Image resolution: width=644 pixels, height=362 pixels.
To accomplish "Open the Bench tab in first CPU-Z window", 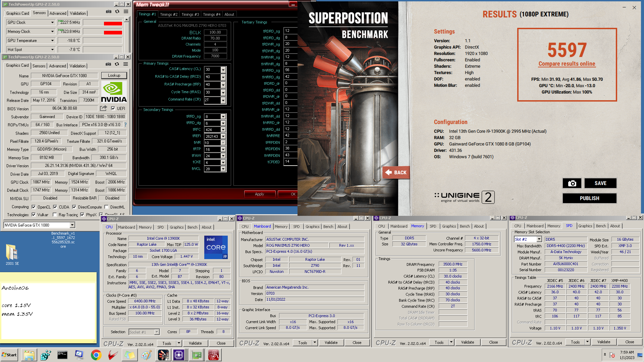I will 193,227.
